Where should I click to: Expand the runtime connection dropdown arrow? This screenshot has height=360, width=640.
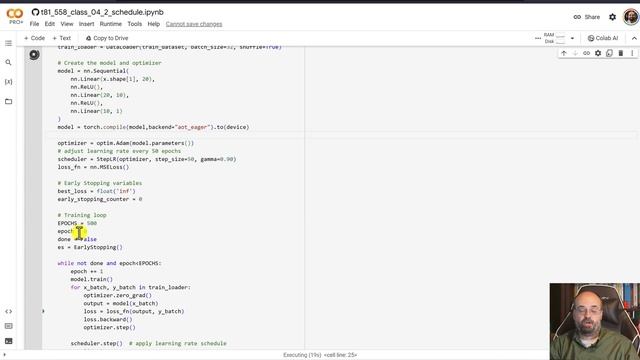coord(572,38)
